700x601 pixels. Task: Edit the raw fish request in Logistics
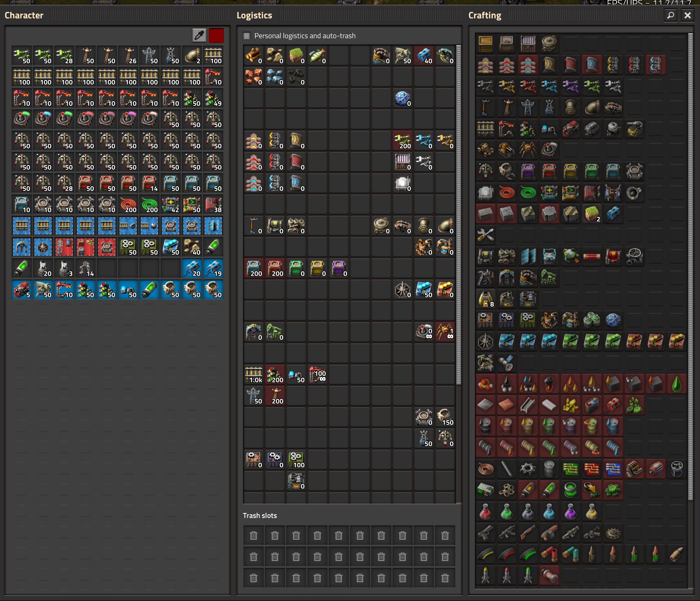[318, 56]
